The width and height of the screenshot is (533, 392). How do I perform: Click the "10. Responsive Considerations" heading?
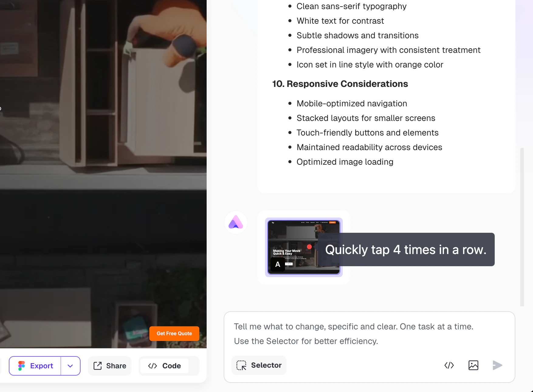(340, 84)
